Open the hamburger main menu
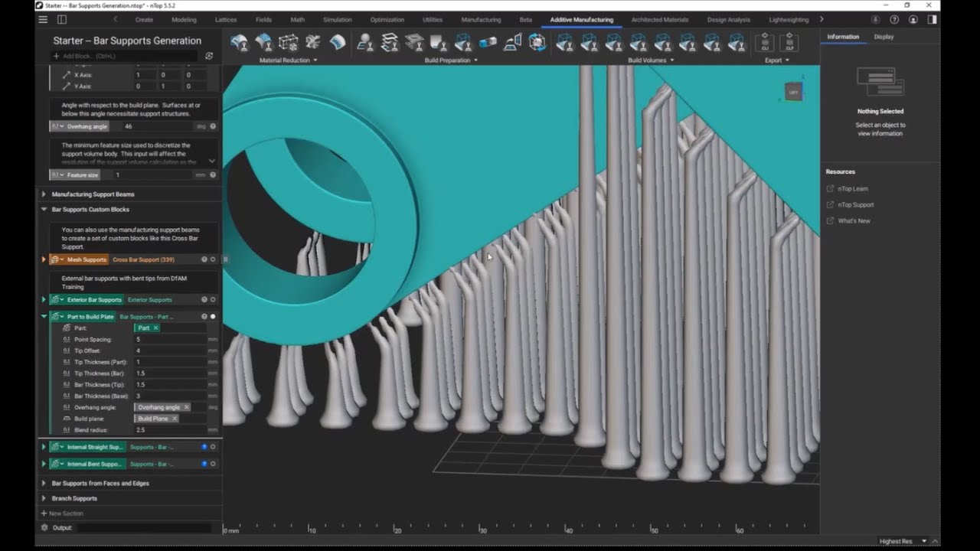This screenshot has height=551, width=980. (43, 19)
